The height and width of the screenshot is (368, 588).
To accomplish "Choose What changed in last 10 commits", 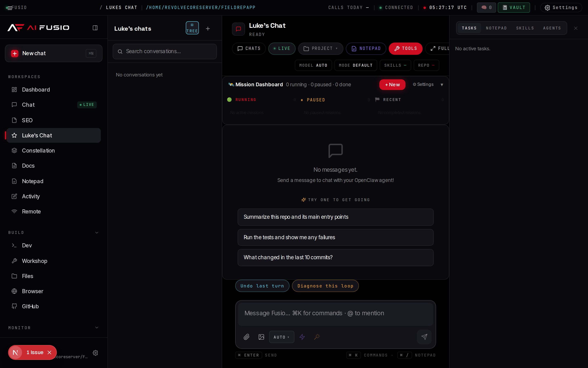I will [335, 258].
